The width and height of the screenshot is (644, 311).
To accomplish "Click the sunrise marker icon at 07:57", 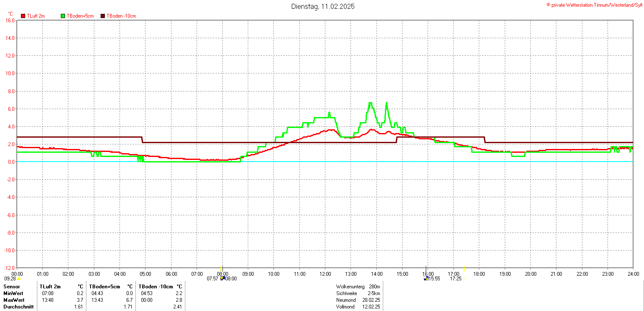I will click(223, 278).
